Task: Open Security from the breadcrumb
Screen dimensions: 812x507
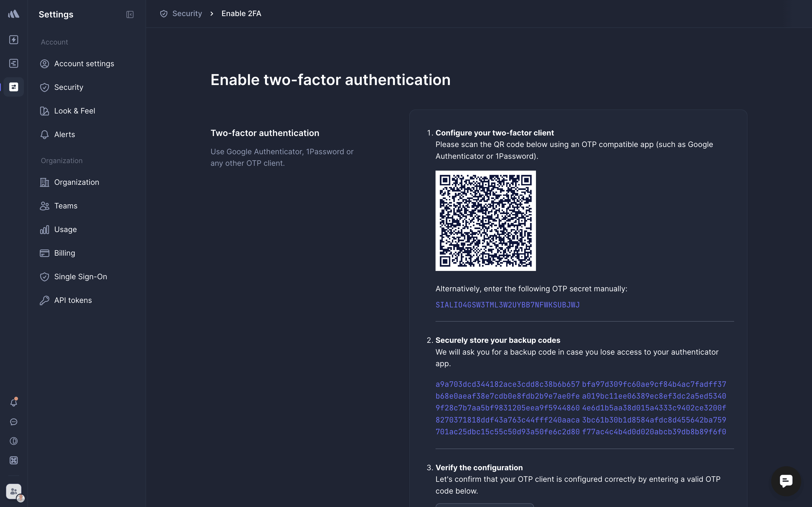Action: (x=187, y=13)
